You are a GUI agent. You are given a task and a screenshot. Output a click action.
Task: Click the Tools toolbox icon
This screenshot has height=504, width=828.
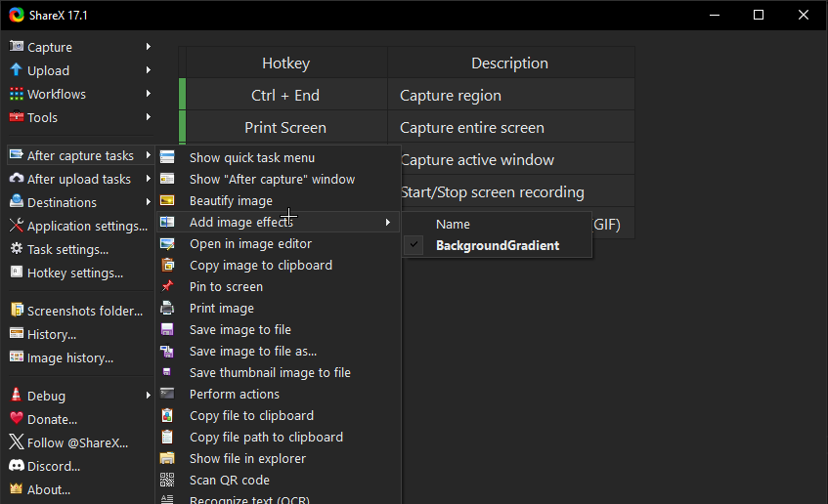pos(17,117)
